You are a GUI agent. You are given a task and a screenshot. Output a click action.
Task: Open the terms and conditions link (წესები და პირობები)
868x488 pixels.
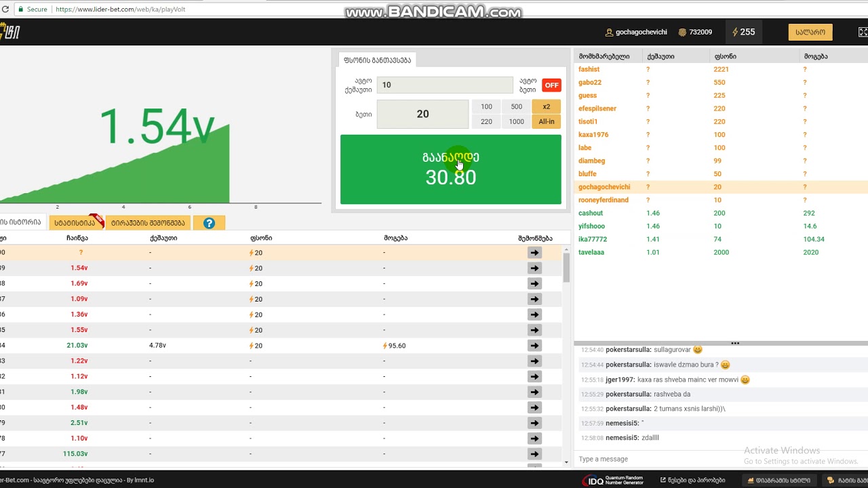tap(692, 481)
